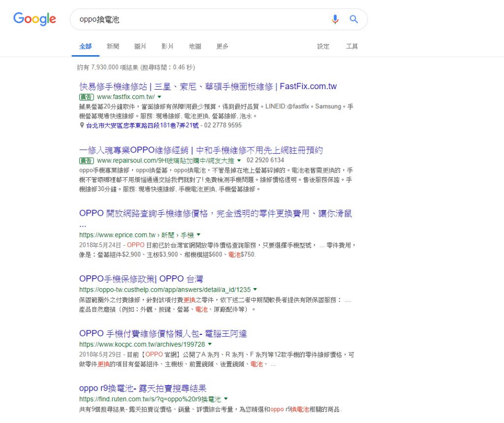Click the oppo-tw.custhelp.com URL text
The height and width of the screenshot is (423, 504).
(165, 290)
